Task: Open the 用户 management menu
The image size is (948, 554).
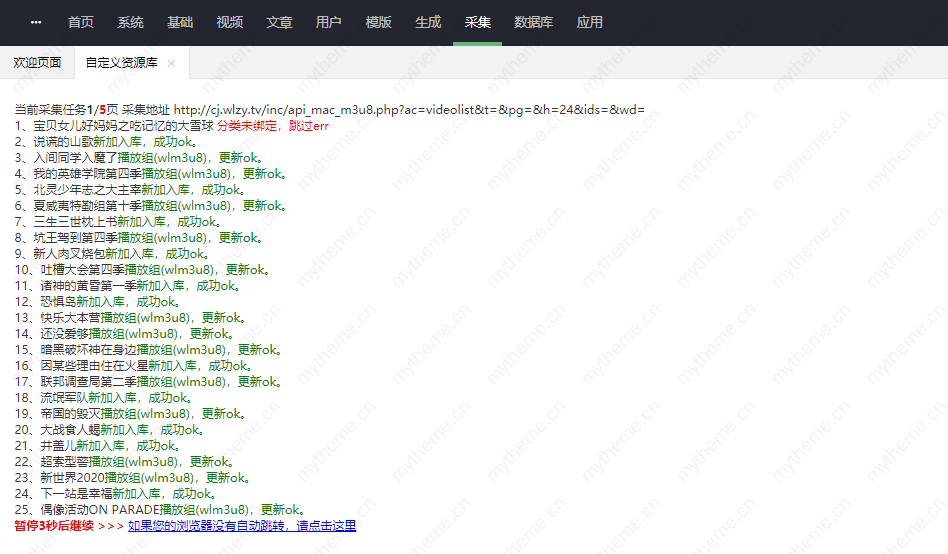Action: (x=329, y=22)
